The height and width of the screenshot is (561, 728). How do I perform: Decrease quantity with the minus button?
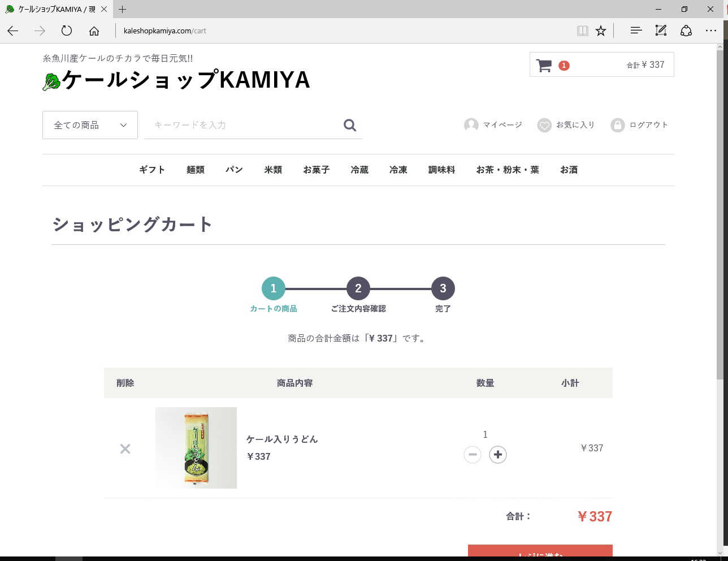click(x=473, y=455)
